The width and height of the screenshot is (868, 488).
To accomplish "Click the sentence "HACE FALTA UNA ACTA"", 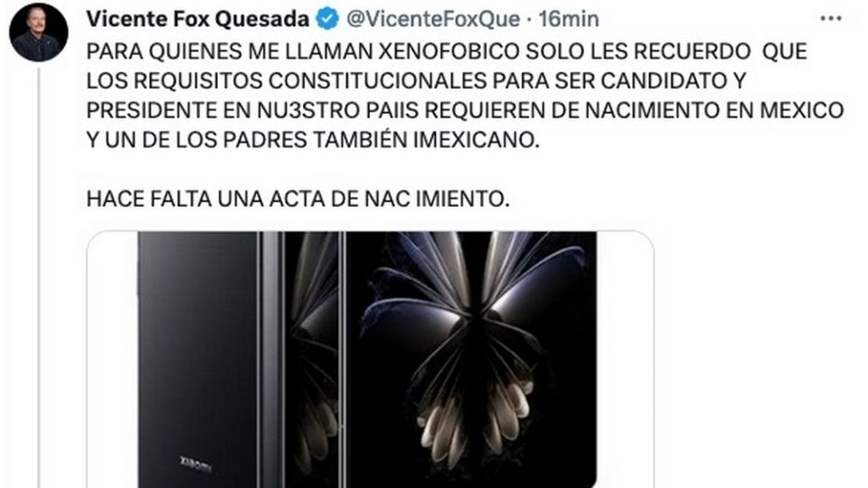I will (297, 199).
